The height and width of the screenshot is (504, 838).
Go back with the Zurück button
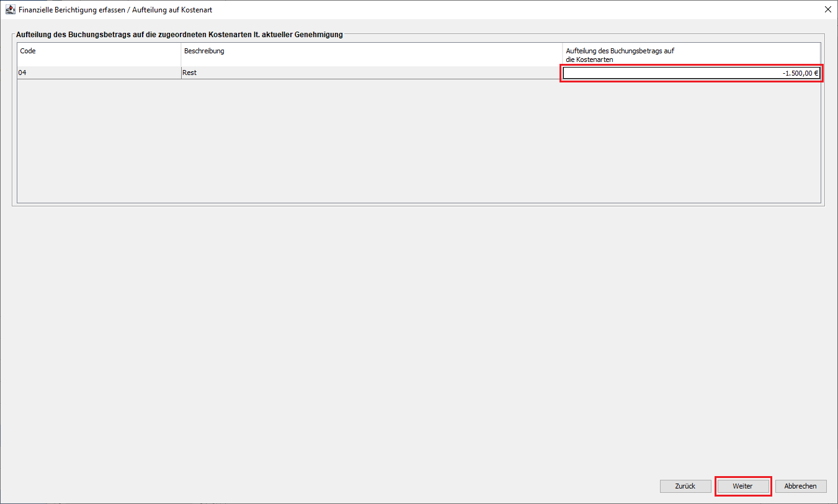685,486
